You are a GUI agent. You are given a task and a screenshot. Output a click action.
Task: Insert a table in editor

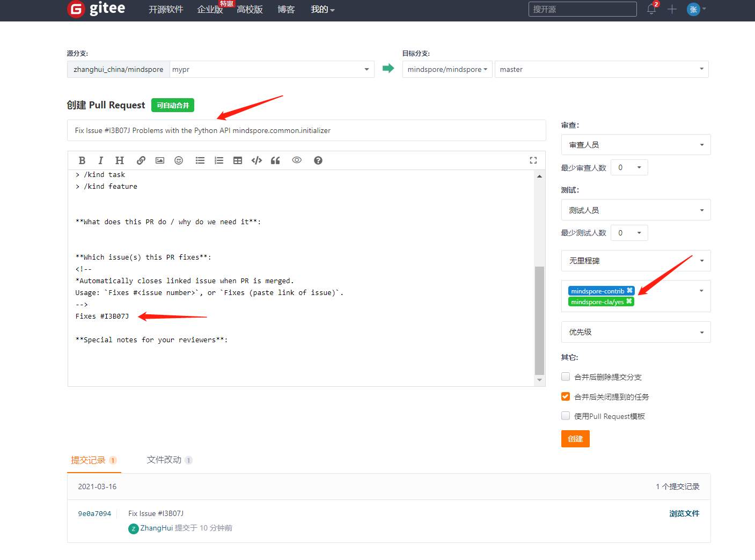tap(238, 160)
